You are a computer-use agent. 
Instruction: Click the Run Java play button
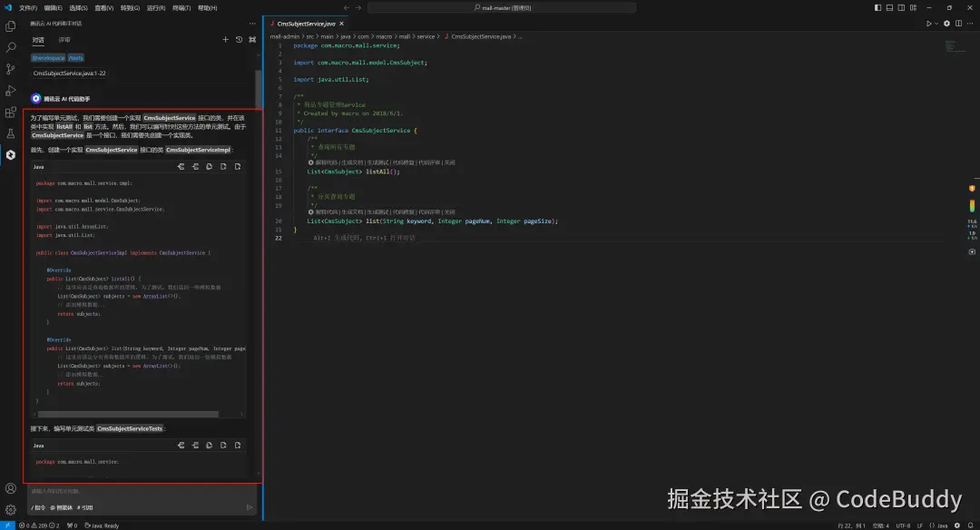click(929, 24)
